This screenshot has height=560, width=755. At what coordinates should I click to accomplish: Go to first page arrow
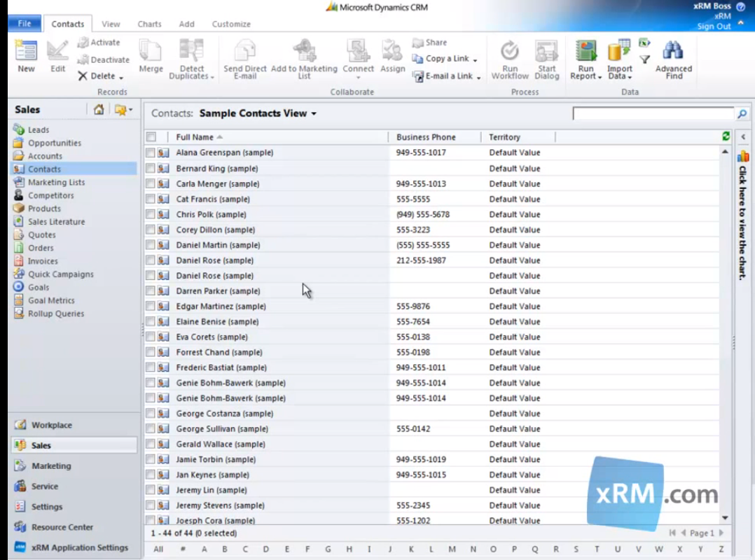coord(672,533)
